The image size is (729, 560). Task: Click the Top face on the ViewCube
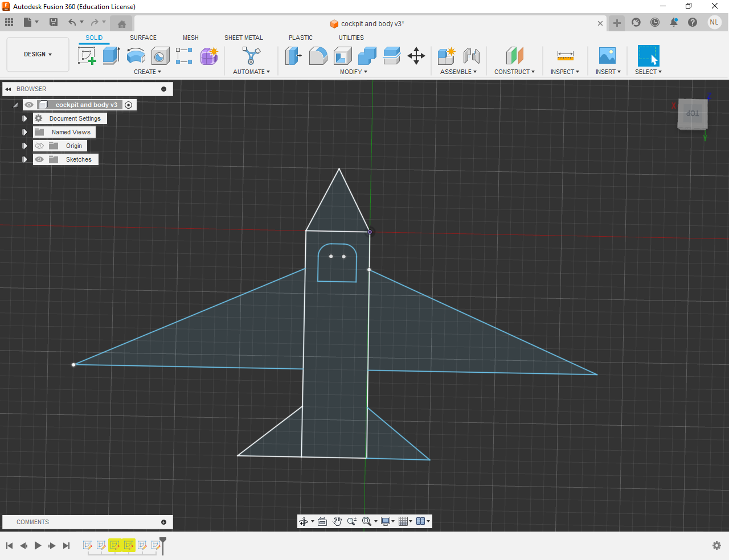692,113
